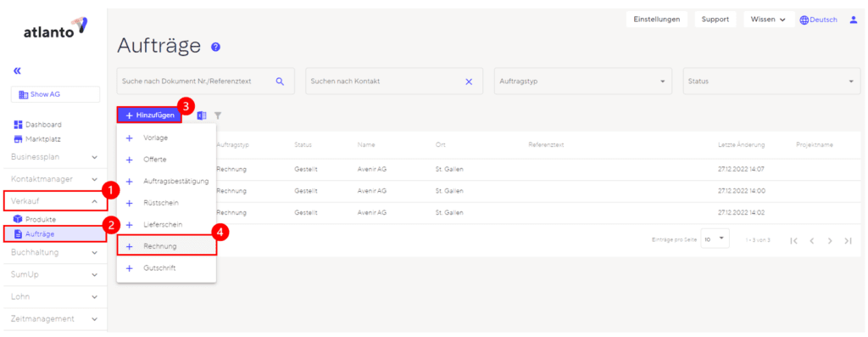
Task: Select Rechnung from the add menu
Action: click(167, 246)
